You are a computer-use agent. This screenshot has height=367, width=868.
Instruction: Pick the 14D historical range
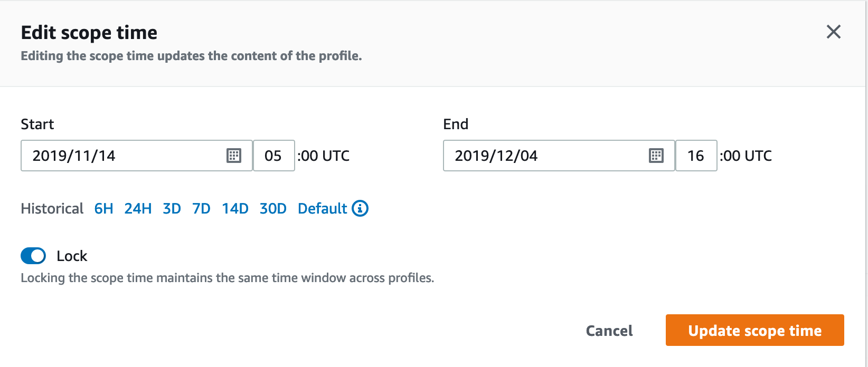[x=235, y=209]
